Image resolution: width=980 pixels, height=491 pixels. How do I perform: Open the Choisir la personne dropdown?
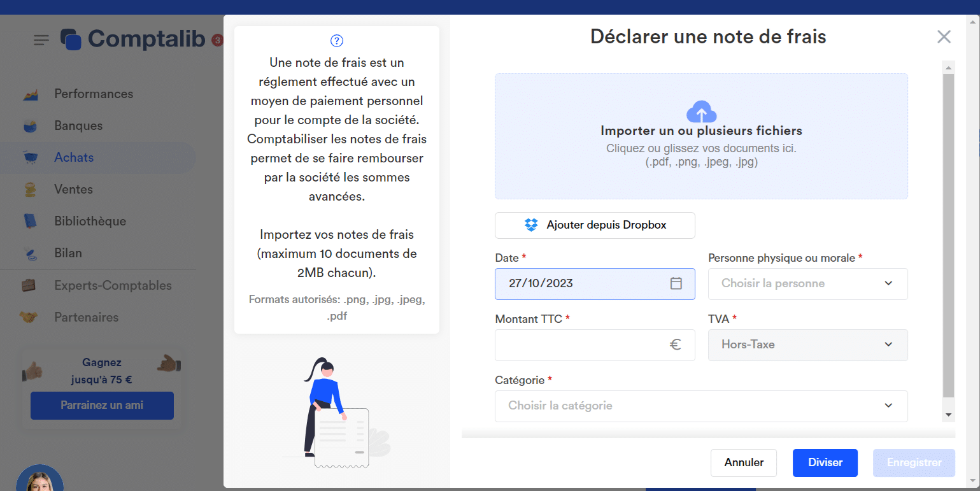tap(807, 284)
